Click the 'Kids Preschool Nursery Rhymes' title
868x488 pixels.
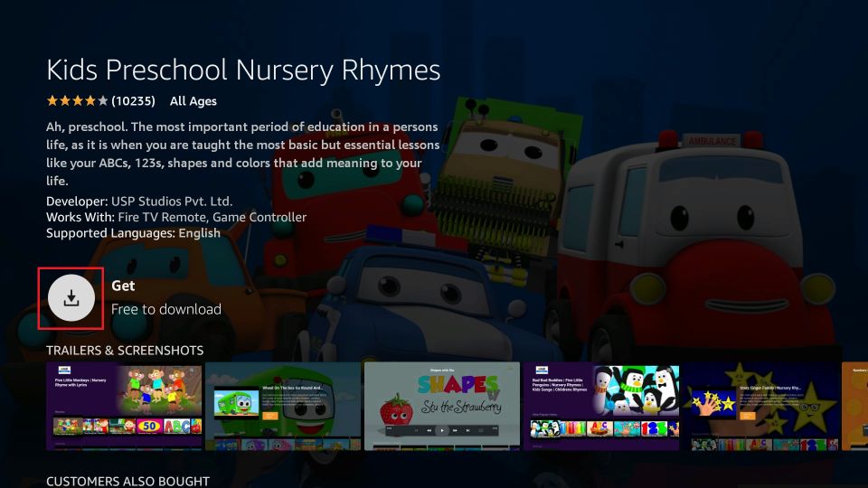tap(243, 70)
